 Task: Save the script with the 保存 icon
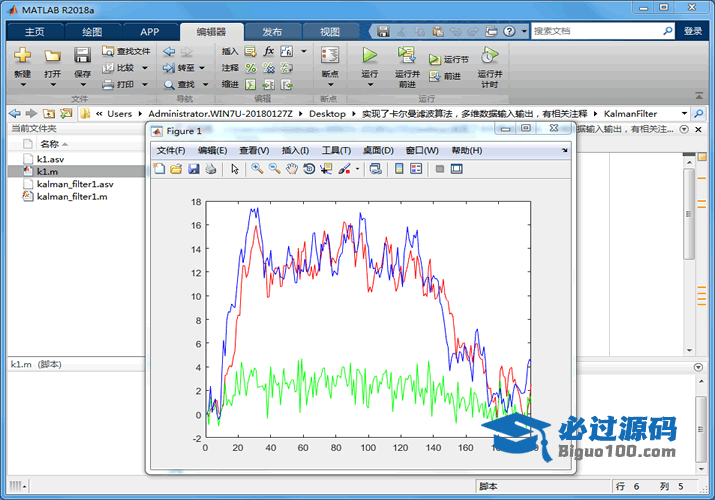(x=83, y=56)
